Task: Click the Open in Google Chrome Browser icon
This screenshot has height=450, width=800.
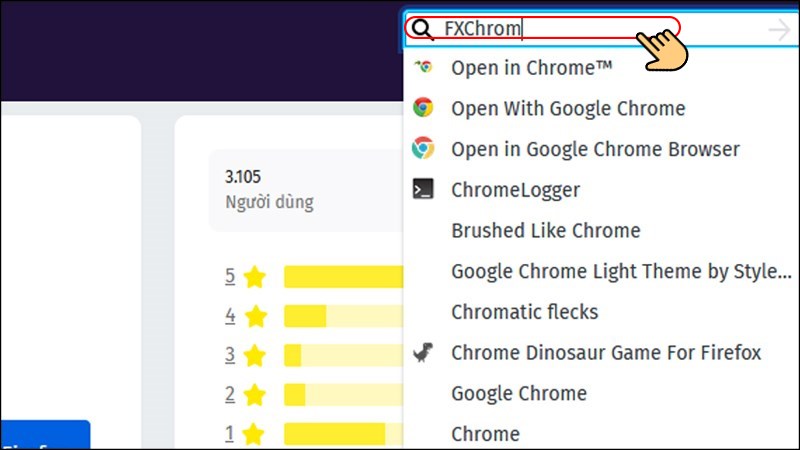Action: (x=423, y=149)
